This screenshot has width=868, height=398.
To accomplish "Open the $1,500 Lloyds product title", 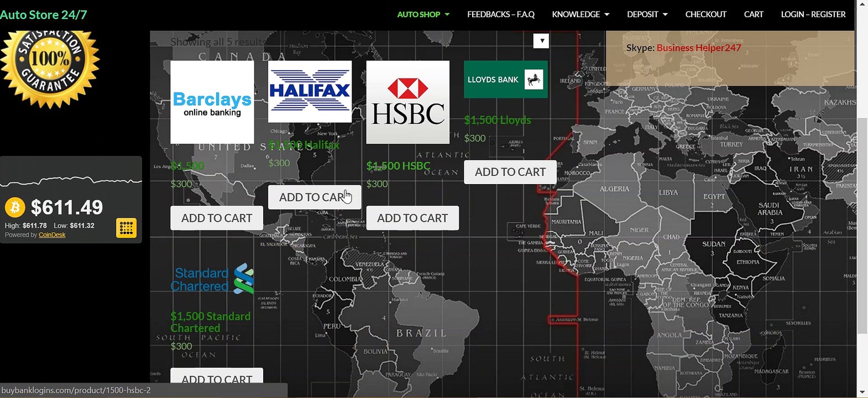I will point(498,120).
